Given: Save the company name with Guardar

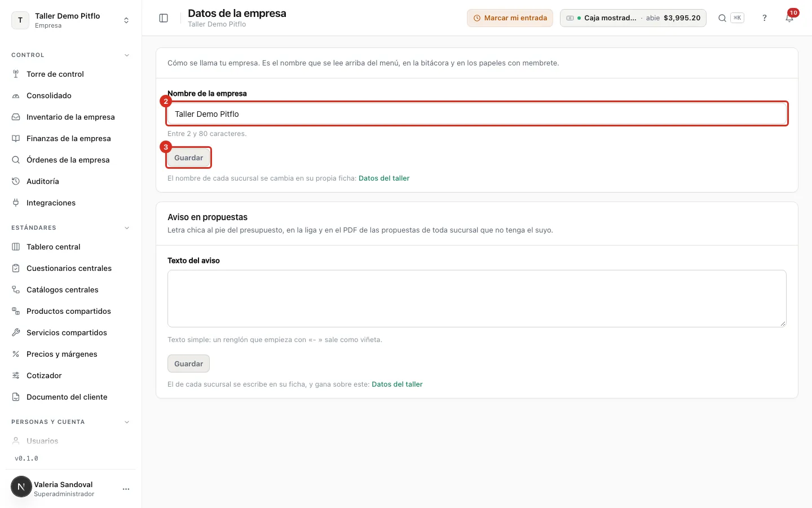Looking at the screenshot, I should (x=188, y=158).
